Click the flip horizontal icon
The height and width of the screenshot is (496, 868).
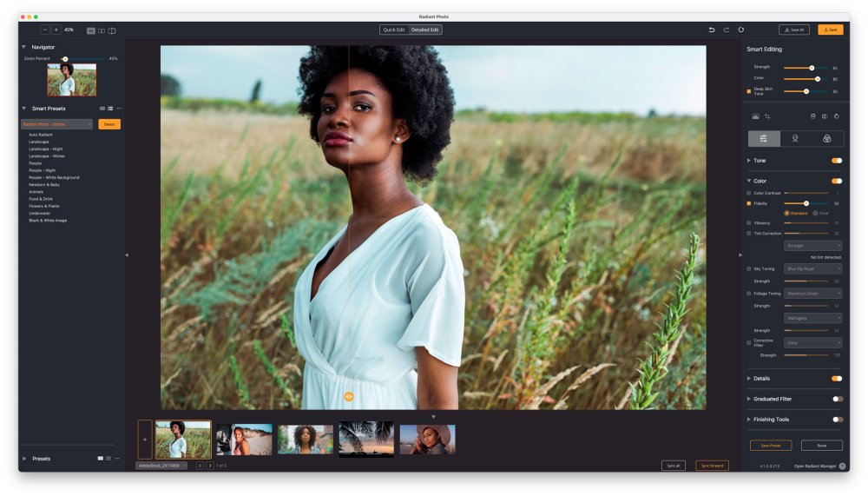pyautogui.click(x=825, y=116)
